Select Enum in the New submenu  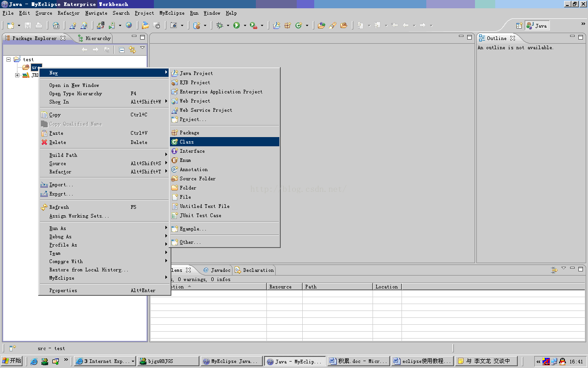tap(225, 160)
